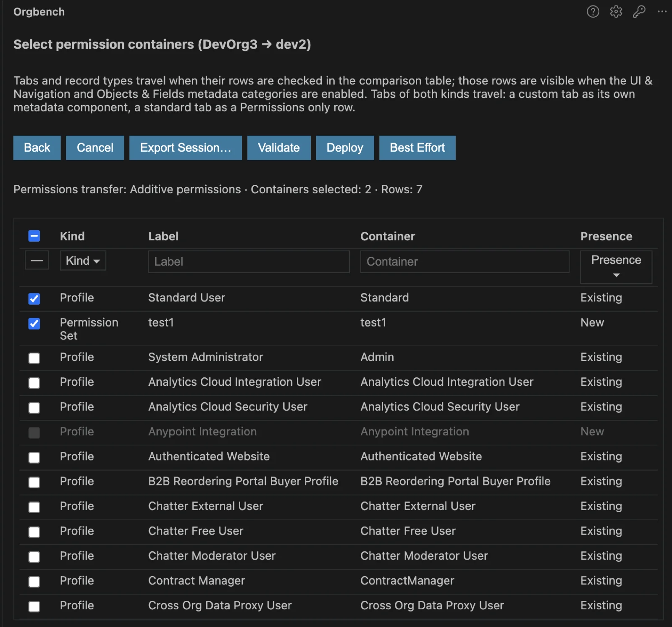This screenshot has height=627, width=672.
Task: Uncheck the test1 permission set row
Action: coord(34,324)
